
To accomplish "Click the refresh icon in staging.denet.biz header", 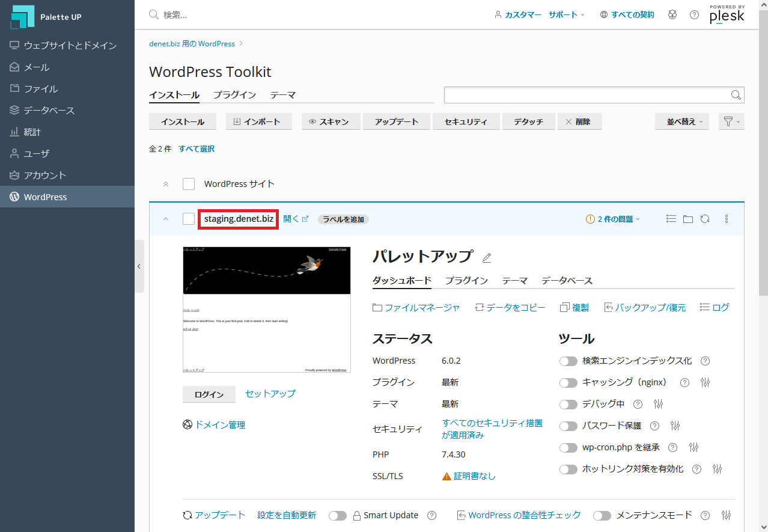I will pyautogui.click(x=705, y=219).
